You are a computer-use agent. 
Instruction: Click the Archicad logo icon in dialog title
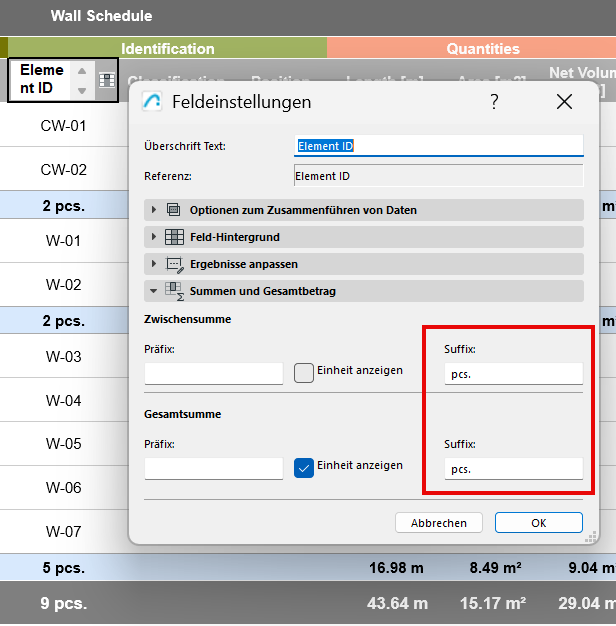pos(152,101)
